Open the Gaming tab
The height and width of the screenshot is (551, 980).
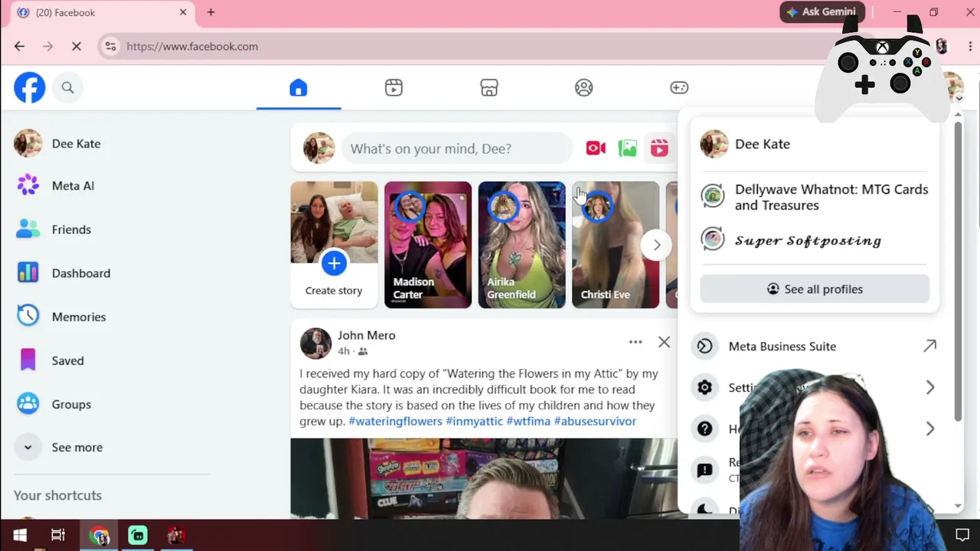click(679, 88)
